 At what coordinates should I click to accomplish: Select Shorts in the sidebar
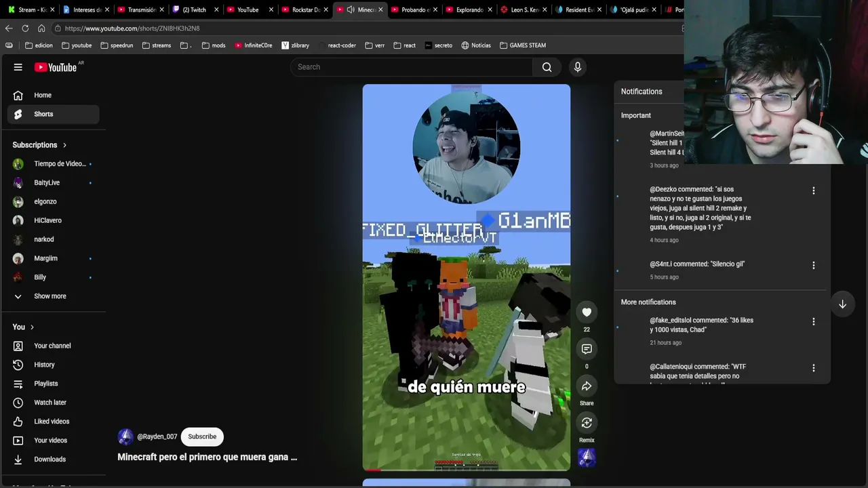click(x=54, y=115)
